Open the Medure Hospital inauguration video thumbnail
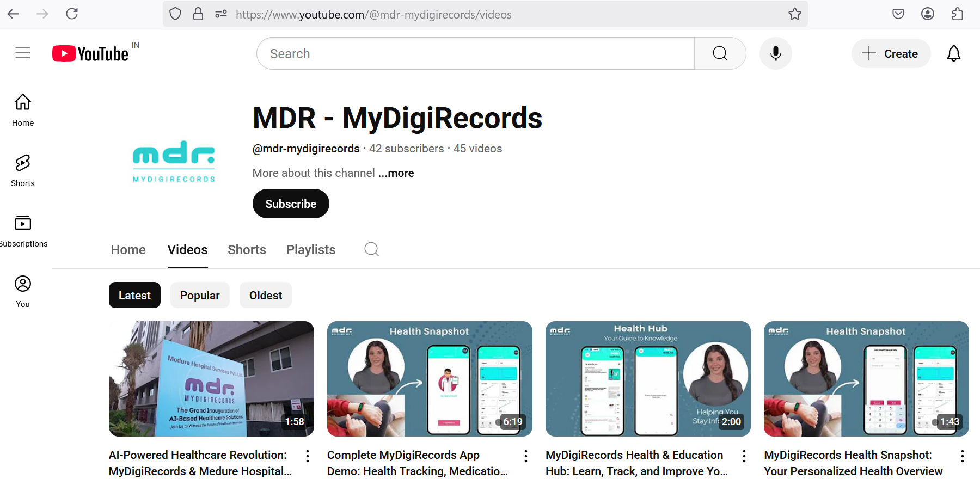This screenshot has width=980, height=479. coord(211,379)
